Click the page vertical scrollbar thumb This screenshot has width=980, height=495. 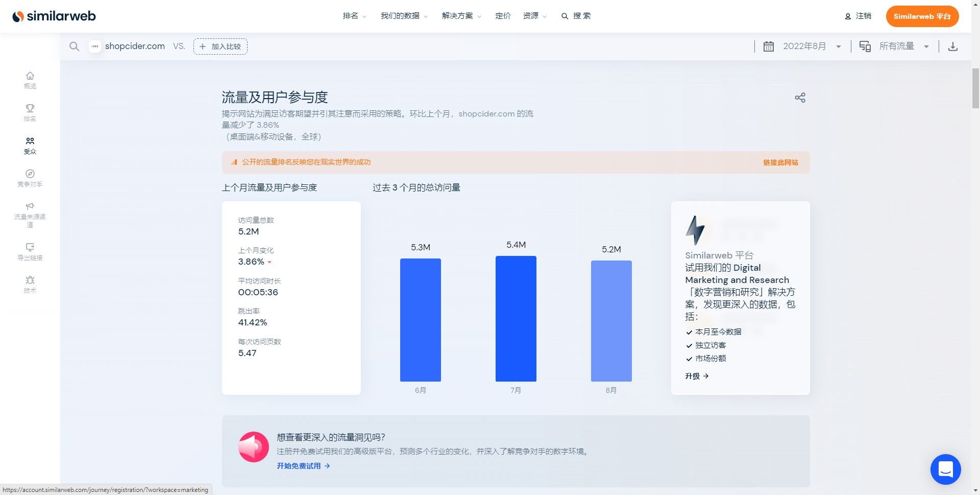[x=975, y=88]
